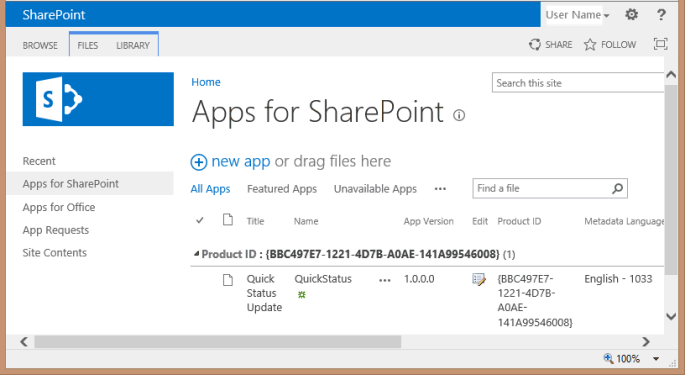Click the magnifier icon in Find a file

617,188
